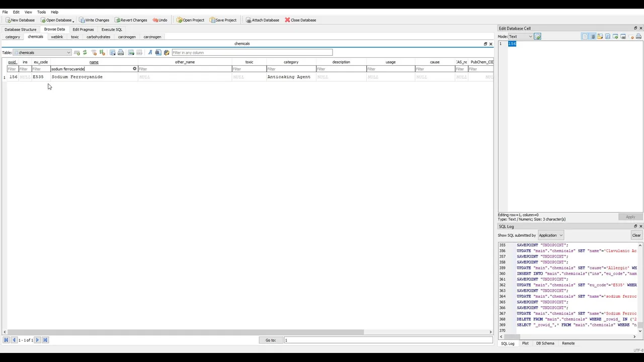Viewport: 644px width, 362px height.
Task: Switch to the Edit Pragmas tab
Action: (x=83, y=29)
